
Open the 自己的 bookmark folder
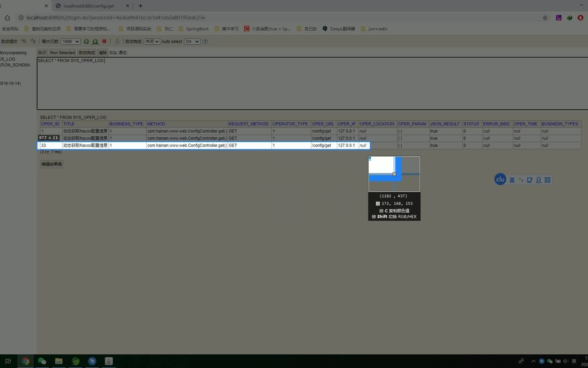point(307,29)
